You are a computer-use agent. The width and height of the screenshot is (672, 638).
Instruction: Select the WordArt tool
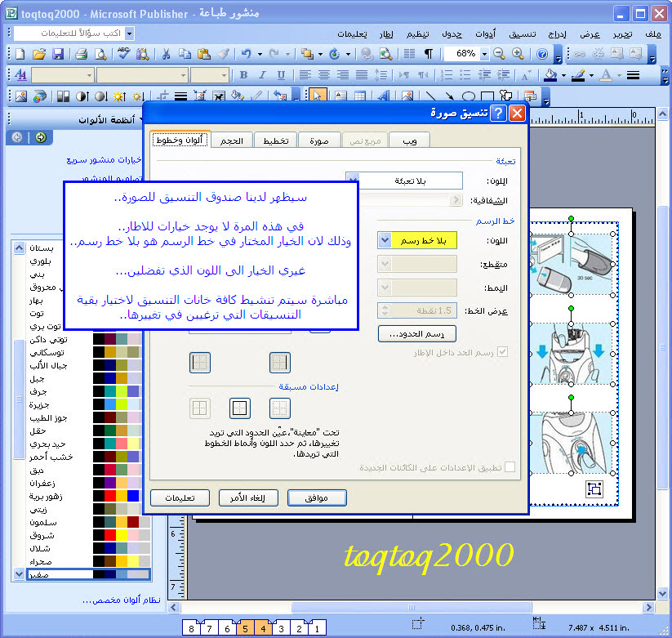tap(384, 96)
